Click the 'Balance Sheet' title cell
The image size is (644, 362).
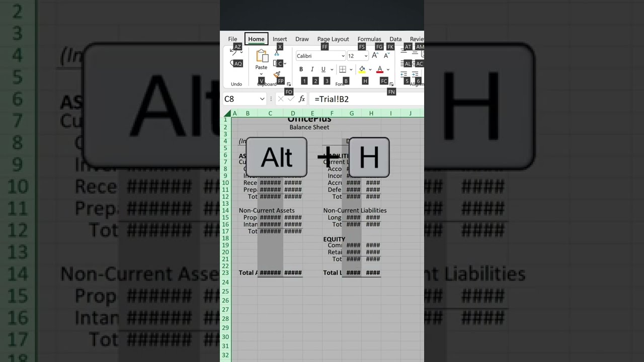click(x=309, y=127)
